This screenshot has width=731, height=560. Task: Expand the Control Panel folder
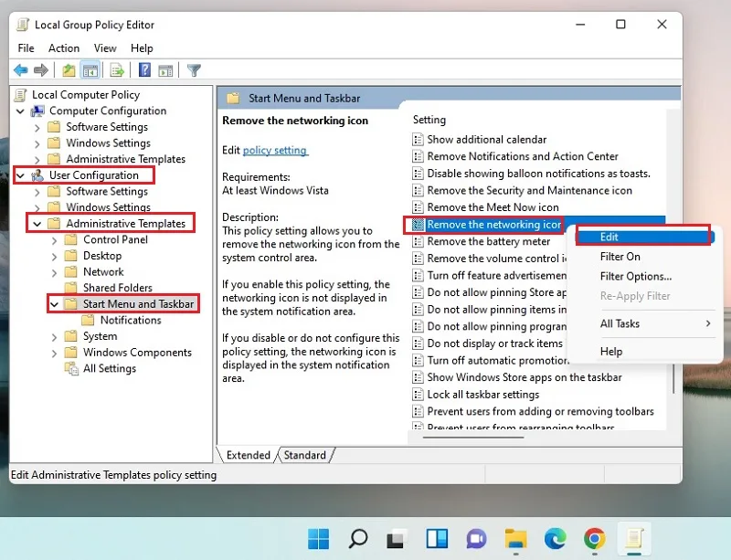(x=54, y=240)
